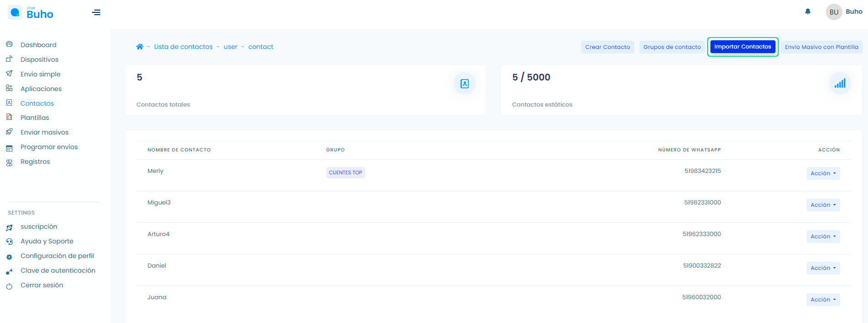
Task: Open Enviar masivos in sidebar
Action: (x=44, y=132)
